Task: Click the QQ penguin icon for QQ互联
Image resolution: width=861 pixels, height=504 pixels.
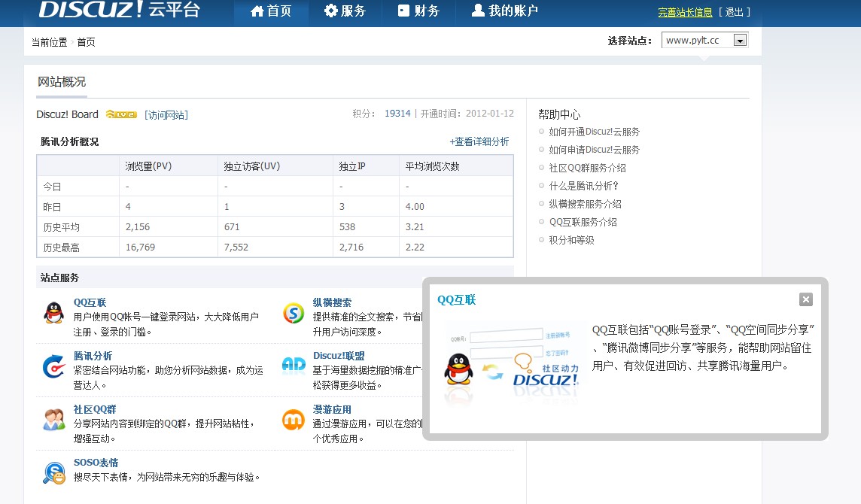Action: pos(54,312)
